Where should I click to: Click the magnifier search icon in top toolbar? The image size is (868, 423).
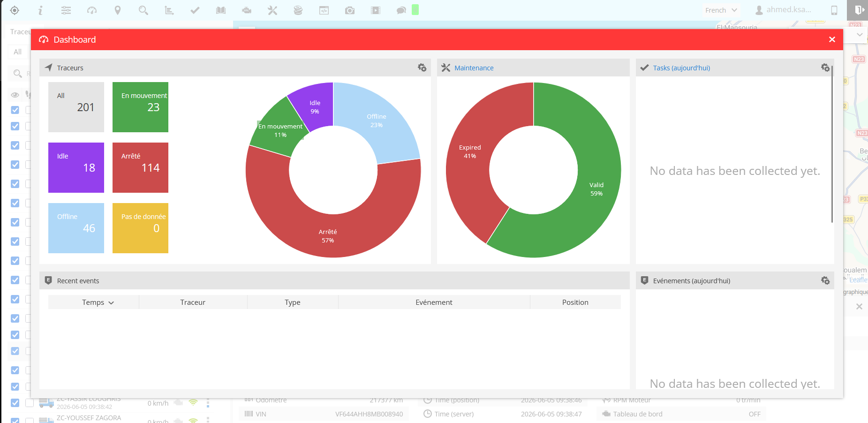click(x=143, y=10)
